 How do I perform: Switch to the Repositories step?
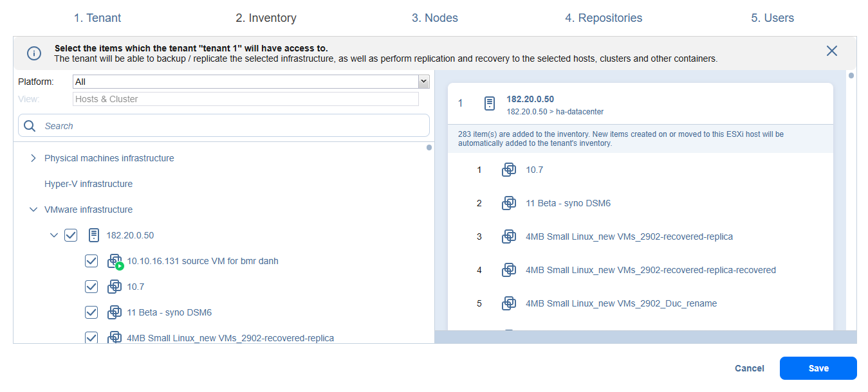pyautogui.click(x=604, y=18)
